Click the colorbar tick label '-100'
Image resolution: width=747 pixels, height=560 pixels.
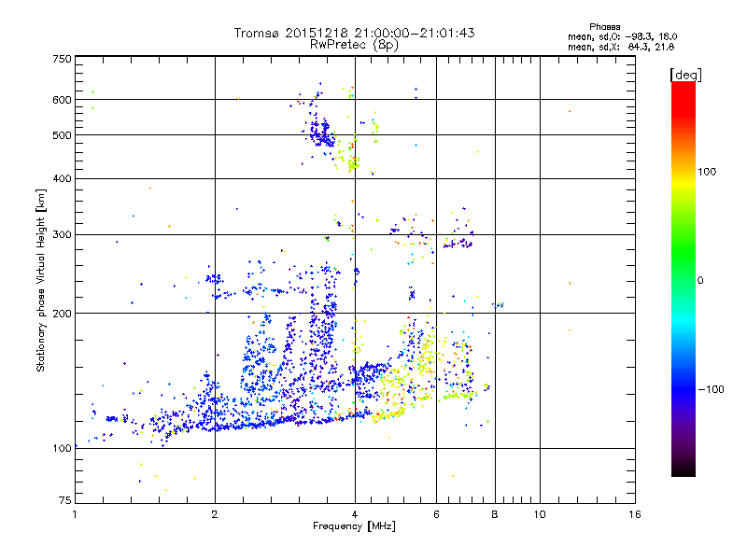click(x=711, y=389)
